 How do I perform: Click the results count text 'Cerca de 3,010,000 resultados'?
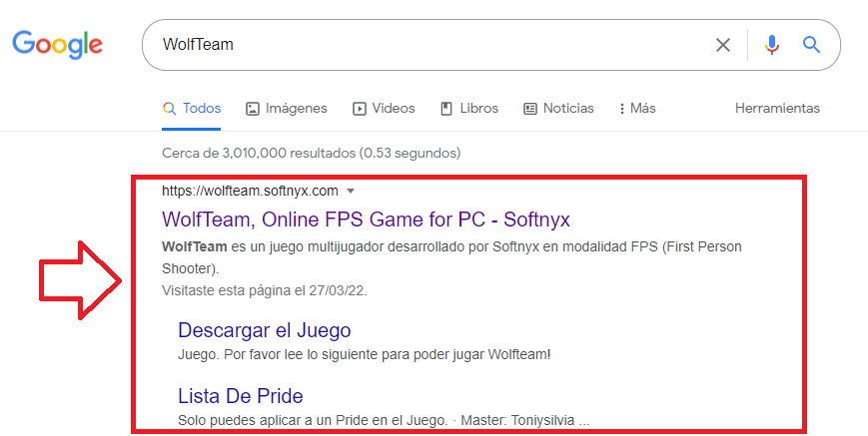pyautogui.click(x=259, y=153)
